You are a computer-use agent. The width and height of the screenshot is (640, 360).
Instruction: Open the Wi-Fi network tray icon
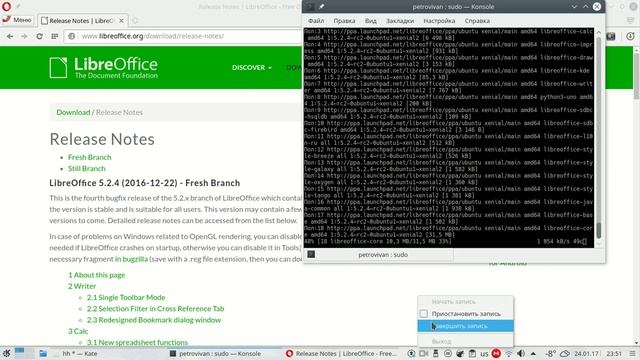pos(509,353)
